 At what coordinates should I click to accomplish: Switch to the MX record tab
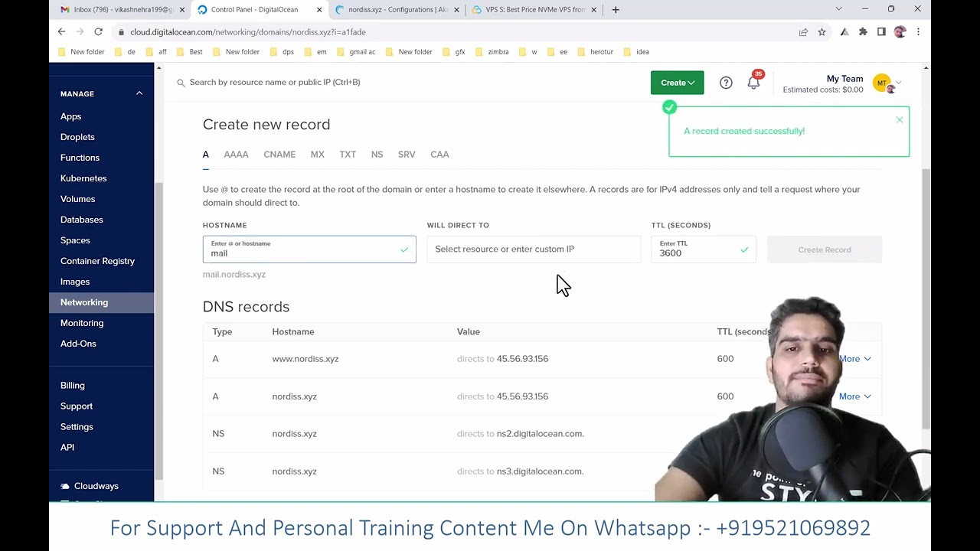[318, 155]
